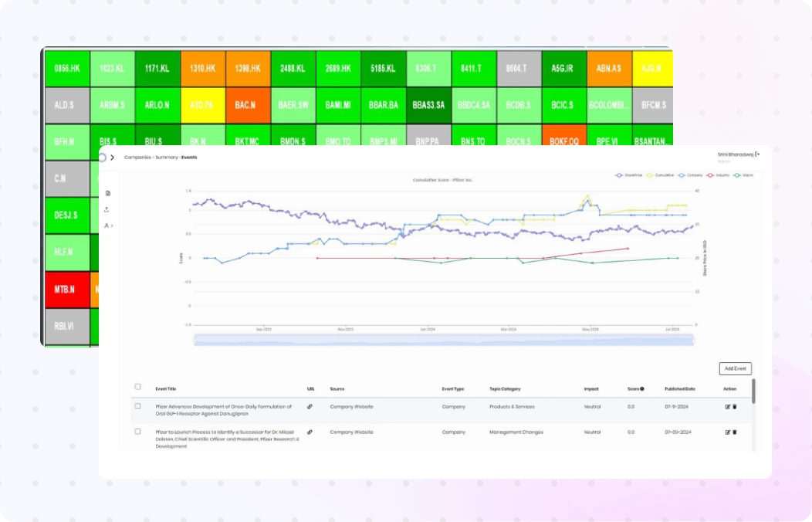Image resolution: width=812 pixels, height=522 pixels.
Task: Click the BBAR.BA tile in the heatmap
Action: pyautogui.click(x=383, y=105)
